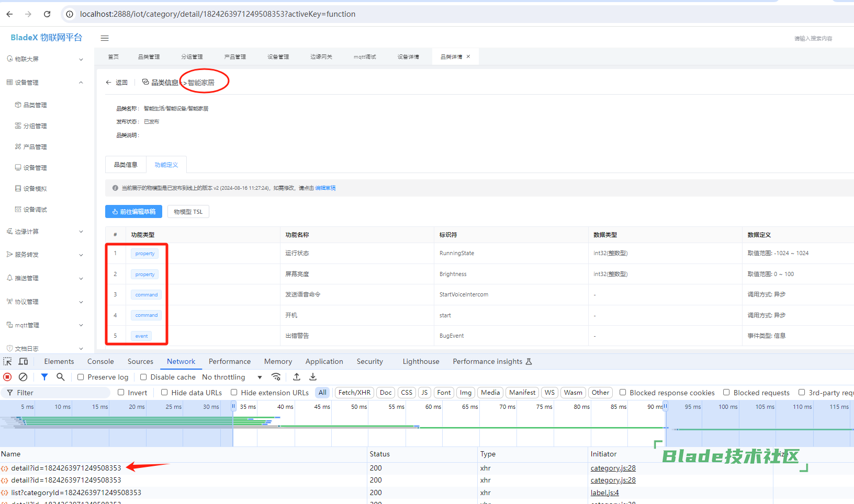Select the Fetch/XHR request filter
The height and width of the screenshot is (504, 854).
tap(355, 393)
